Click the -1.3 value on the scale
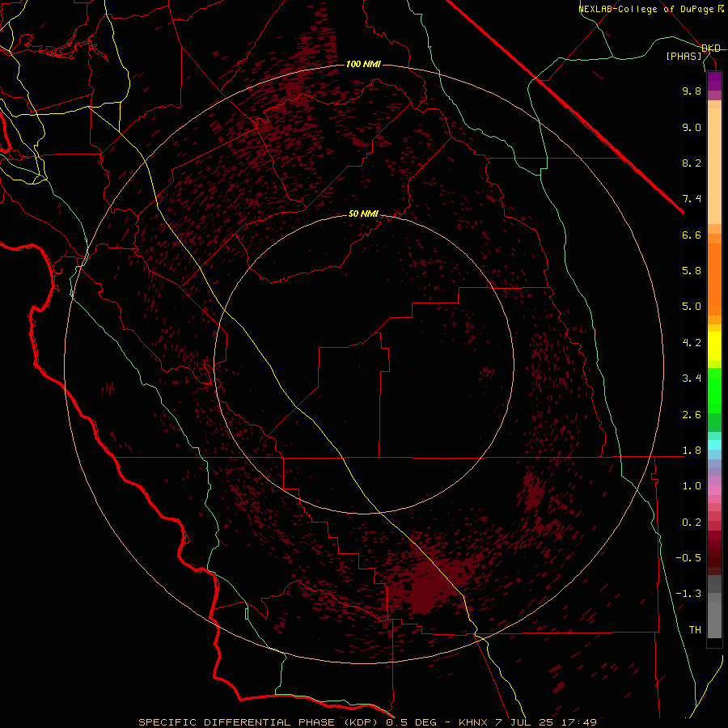This screenshot has width=728, height=728. pyautogui.click(x=688, y=594)
